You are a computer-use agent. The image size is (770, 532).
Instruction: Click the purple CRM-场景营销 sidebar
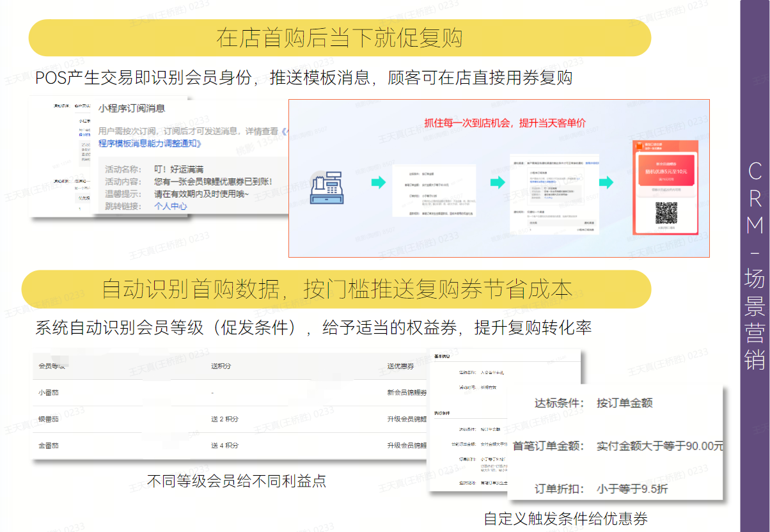pyautogui.click(x=755, y=266)
